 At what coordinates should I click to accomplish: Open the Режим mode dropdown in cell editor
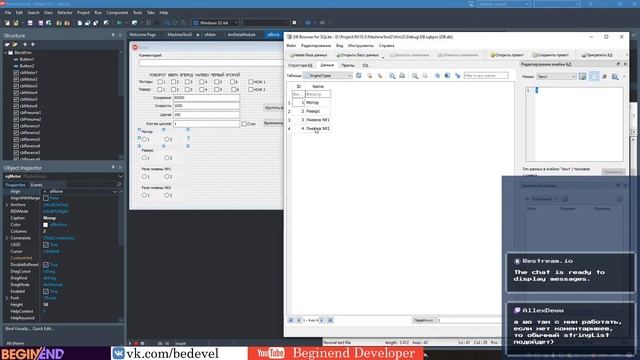[x=556, y=77]
